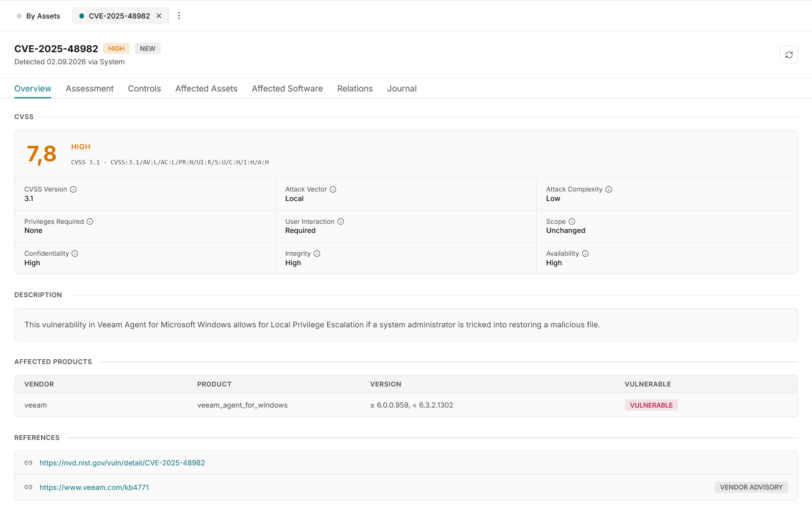
Task: Click info icon next to Integrity
Action: [317, 254]
